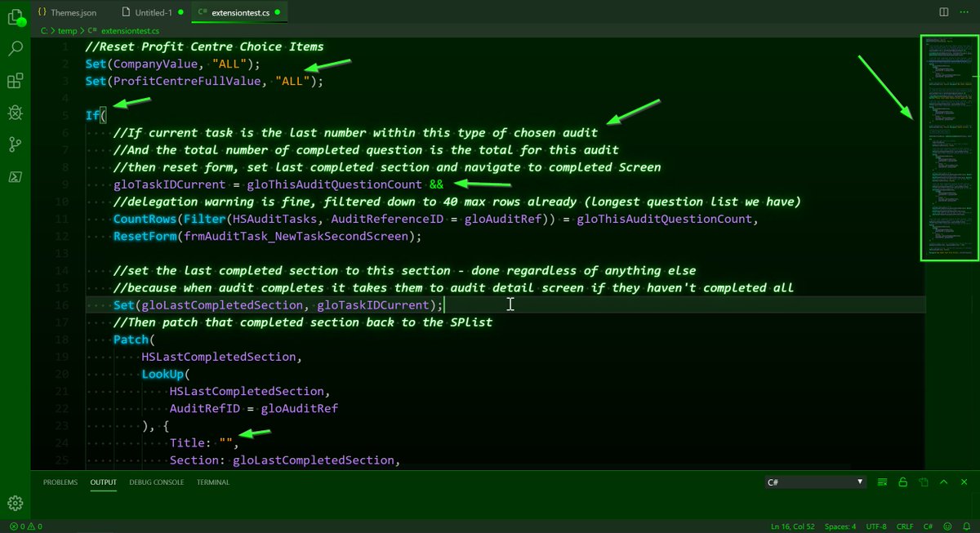Clear the output panel
The height and width of the screenshot is (533, 980).
(x=882, y=482)
